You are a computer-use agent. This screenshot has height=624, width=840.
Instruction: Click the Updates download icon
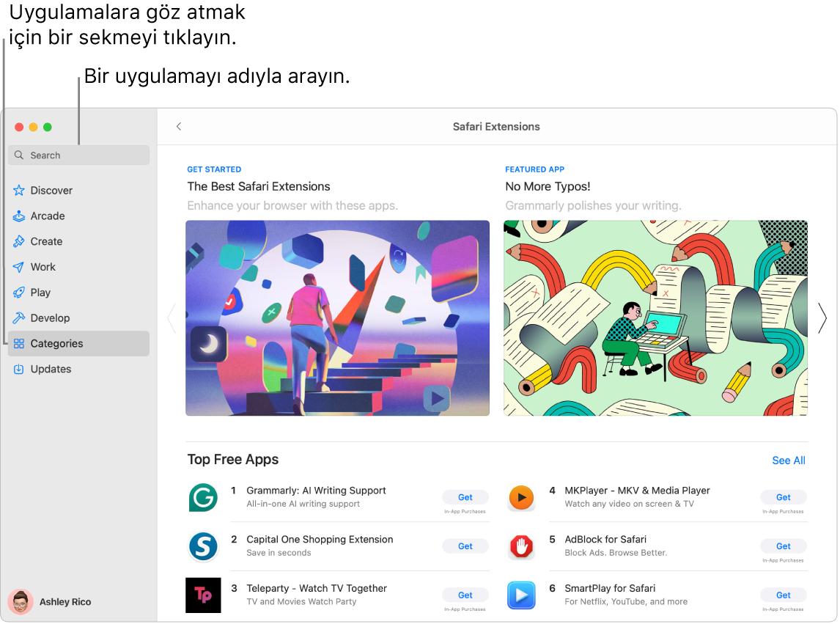point(19,370)
